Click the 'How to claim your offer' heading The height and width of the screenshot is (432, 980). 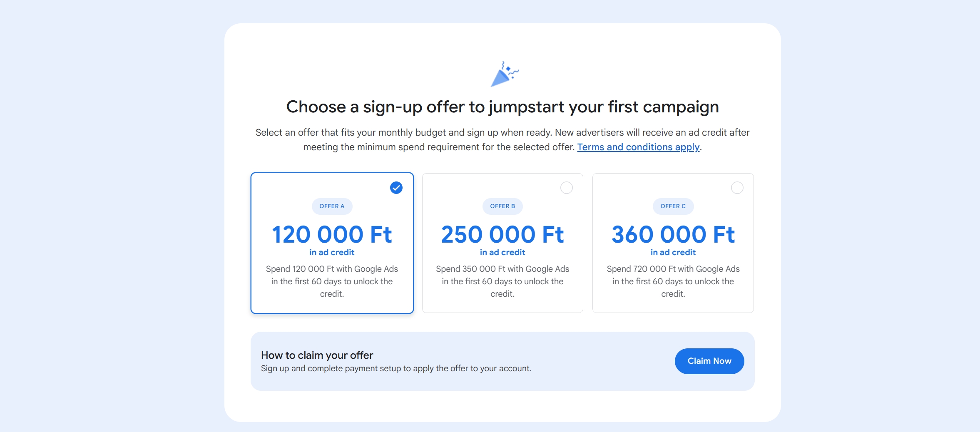pos(317,355)
